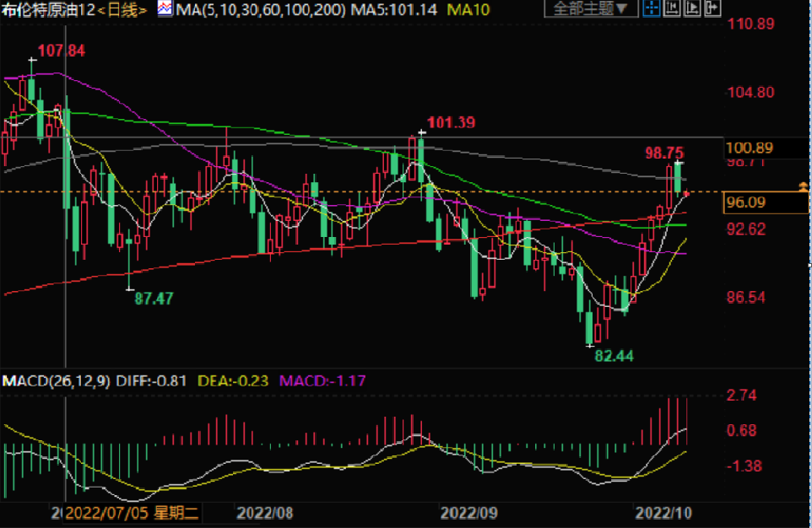The image size is (812, 528).
Task: Click the 107.84 high price marker
Action: (62, 51)
